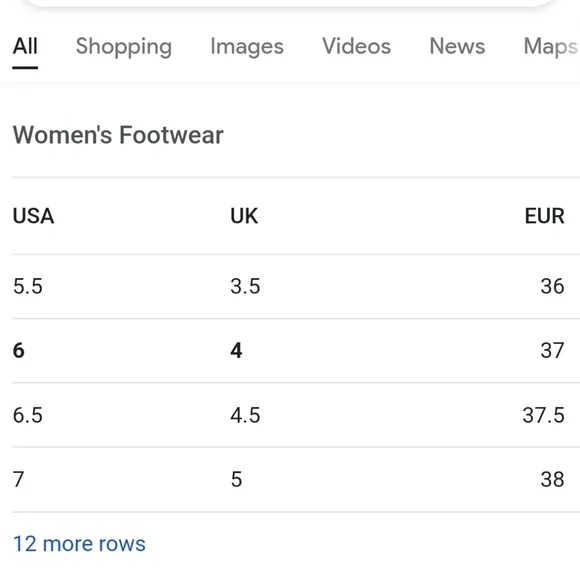Open the Images tab

coord(247,47)
